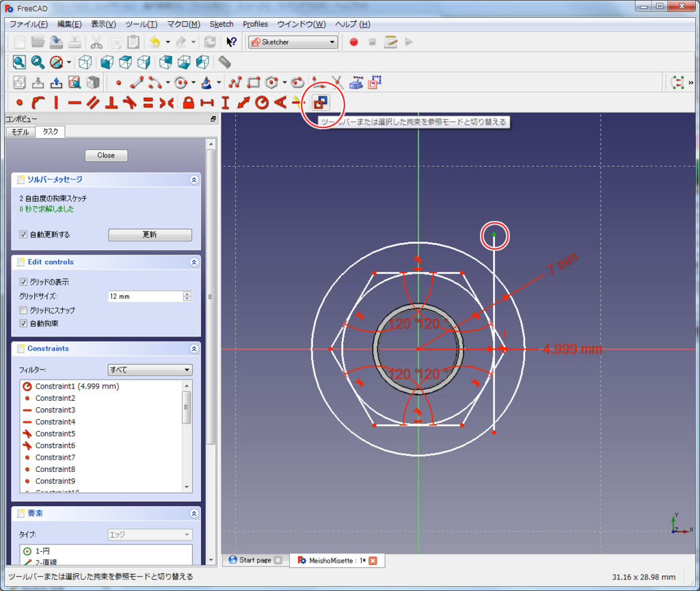Apply the perpendicular constraint tool

[111, 103]
